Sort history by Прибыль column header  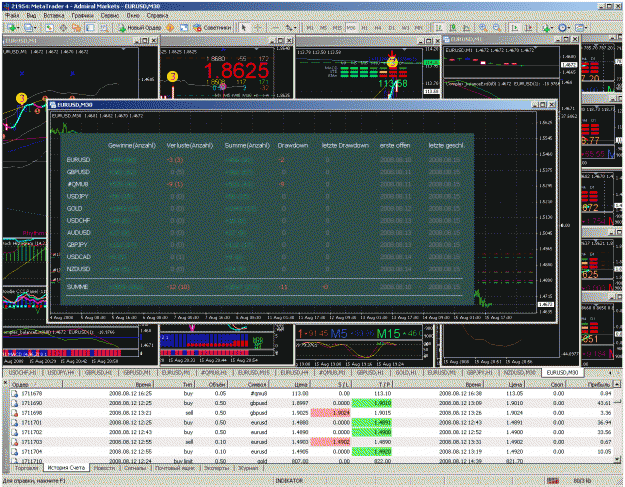tap(590, 384)
